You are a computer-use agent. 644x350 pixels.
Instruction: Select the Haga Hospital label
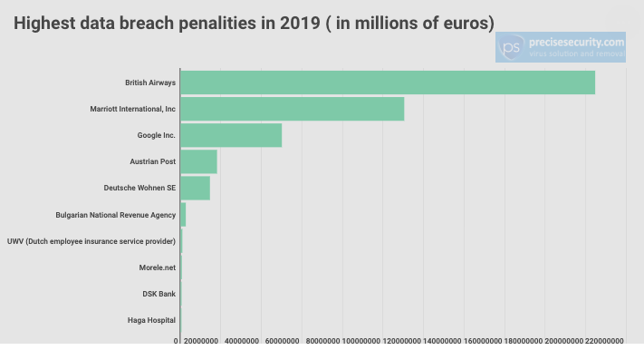(151, 320)
